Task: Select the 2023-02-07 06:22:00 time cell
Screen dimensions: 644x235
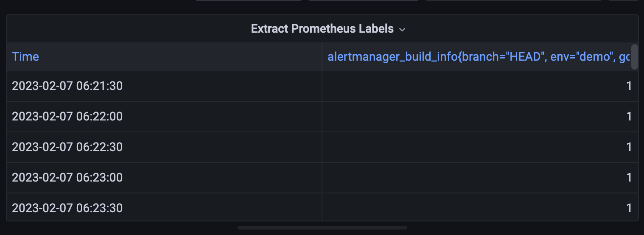Action: [67, 116]
